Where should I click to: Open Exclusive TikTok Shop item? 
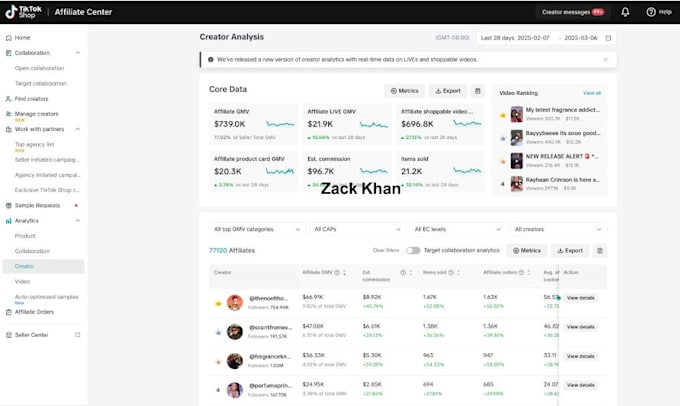coord(48,190)
